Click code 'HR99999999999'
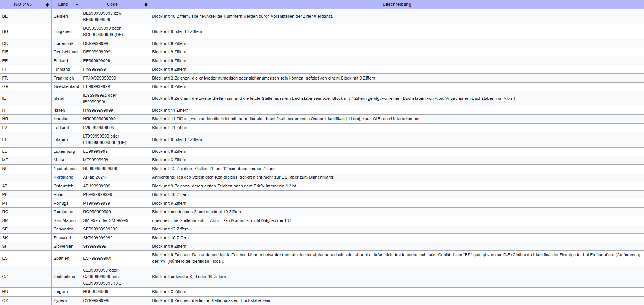 pos(99,119)
